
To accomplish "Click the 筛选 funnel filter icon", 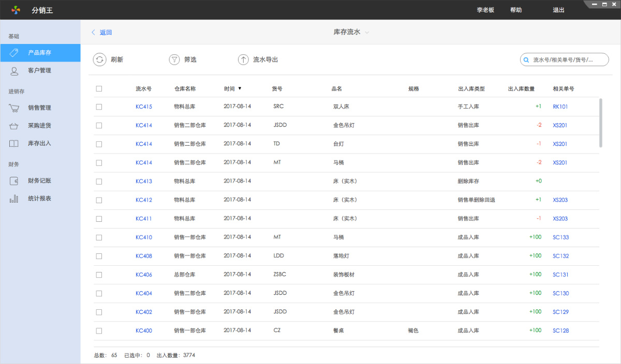I will pyautogui.click(x=174, y=59).
